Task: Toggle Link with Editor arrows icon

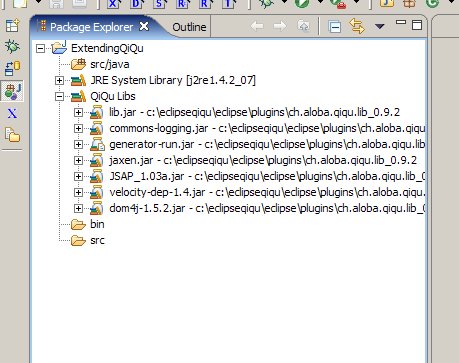Action: pyautogui.click(x=357, y=26)
